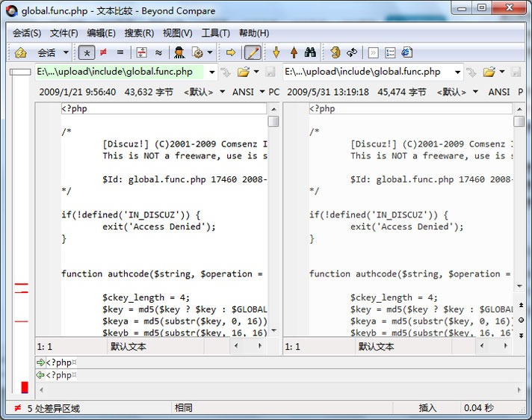This screenshot has height=420, width=532.
Task: Click toolbar list options icon
Action: [390, 52]
